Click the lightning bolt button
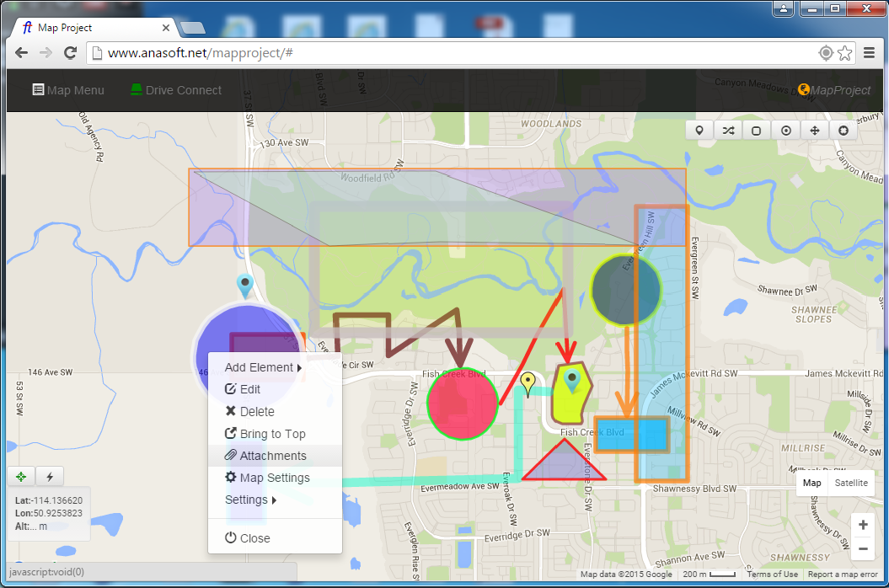This screenshot has width=889, height=588. [50, 476]
